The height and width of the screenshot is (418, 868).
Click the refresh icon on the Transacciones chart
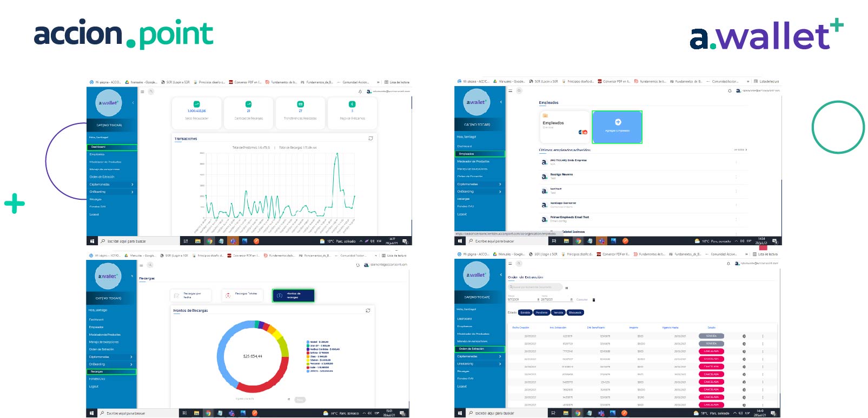point(370,139)
